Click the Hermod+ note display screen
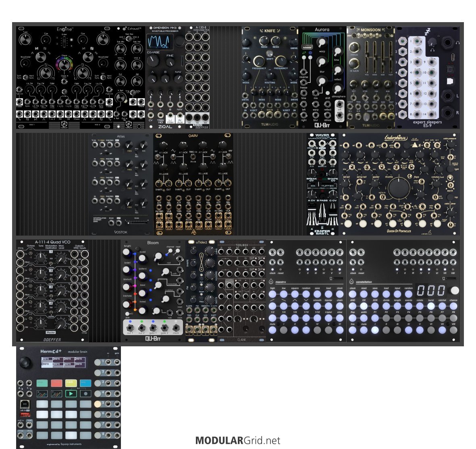This screenshot has width=476, height=449. tap(65, 361)
